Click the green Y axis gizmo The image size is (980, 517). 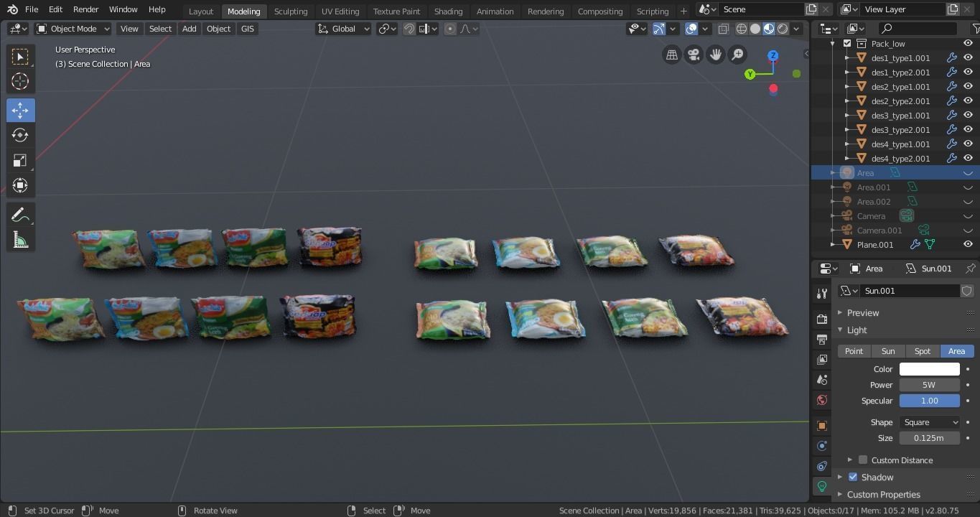click(x=750, y=74)
